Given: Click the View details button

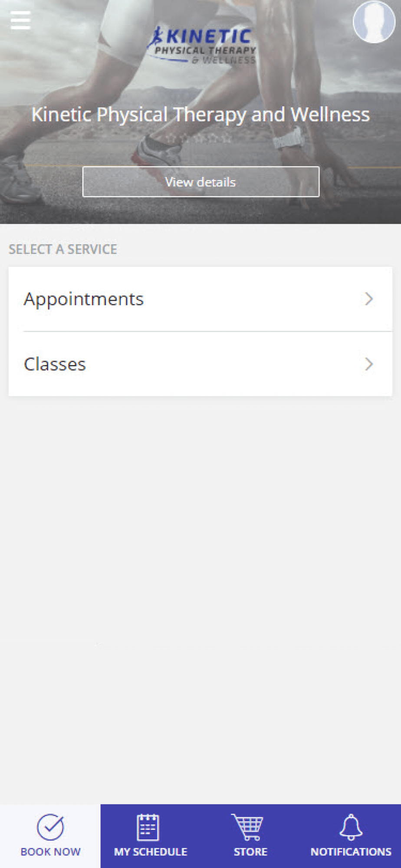Looking at the screenshot, I should pyautogui.click(x=201, y=182).
